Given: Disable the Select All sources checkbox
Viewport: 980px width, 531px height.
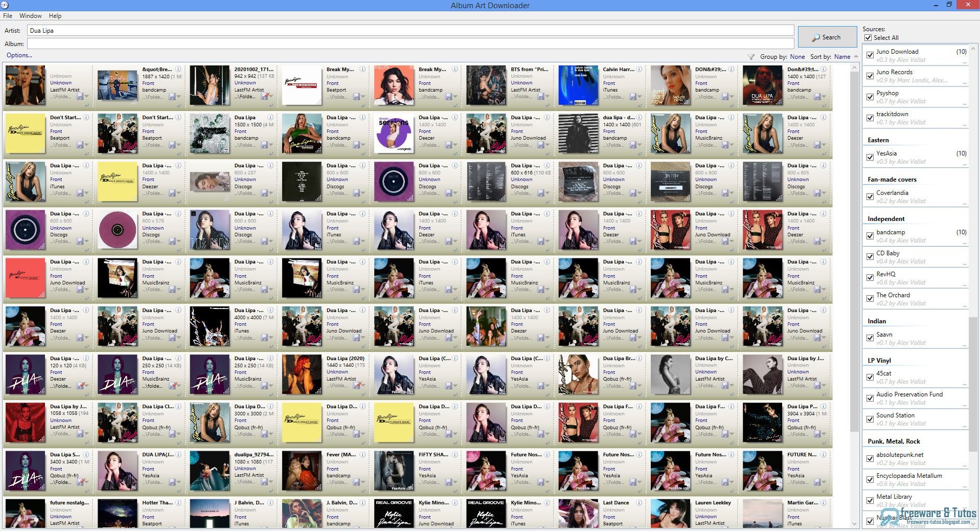Looking at the screenshot, I should (868, 37).
